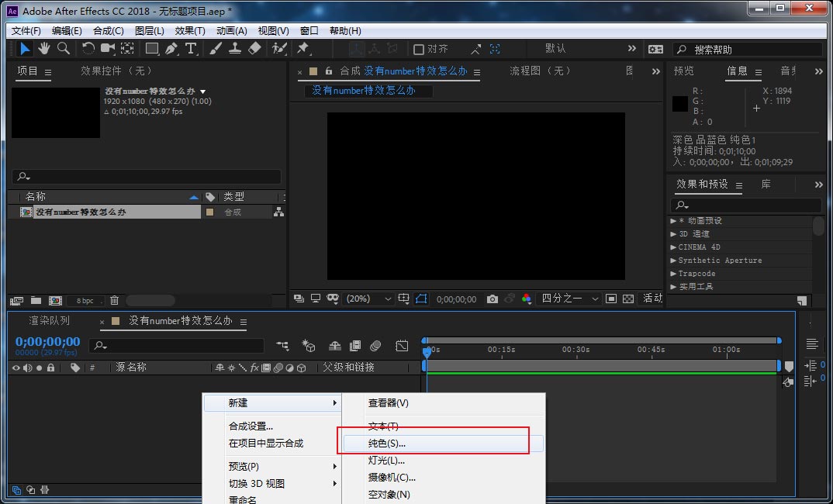Select the Clone Stamp tool
This screenshot has height=504, width=833.
coord(236,48)
